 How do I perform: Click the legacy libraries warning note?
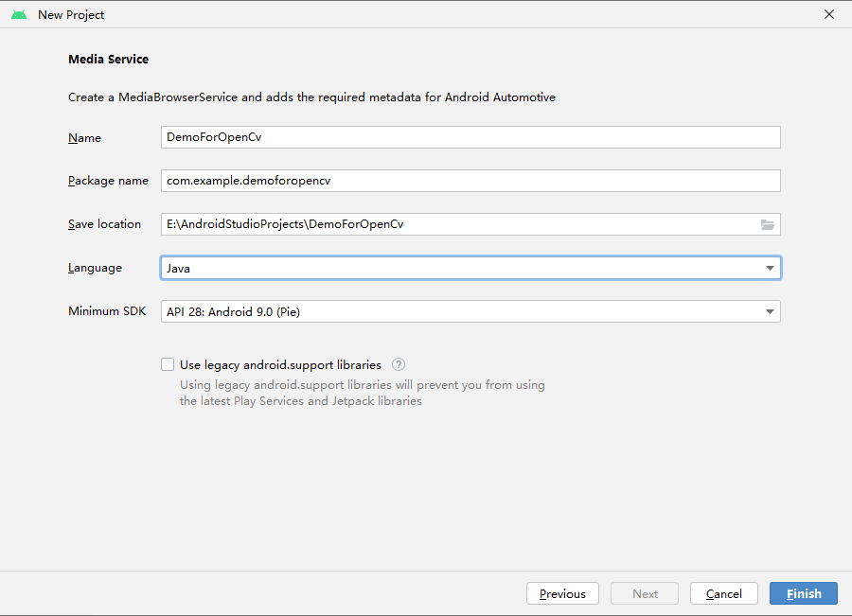(363, 393)
